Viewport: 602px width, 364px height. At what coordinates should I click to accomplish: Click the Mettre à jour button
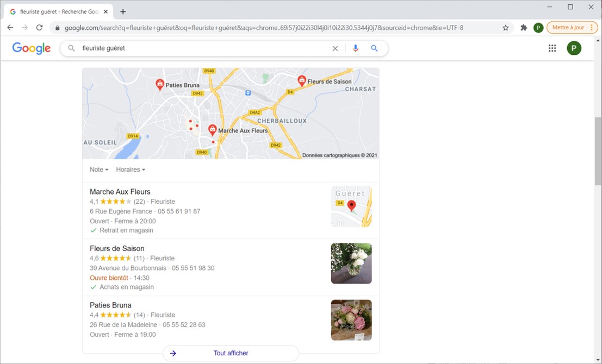568,28
